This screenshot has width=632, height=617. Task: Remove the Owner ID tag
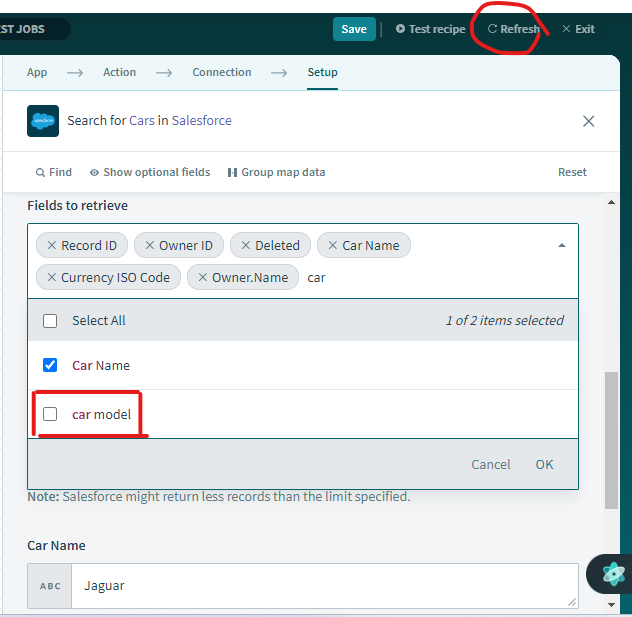[149, 246]
